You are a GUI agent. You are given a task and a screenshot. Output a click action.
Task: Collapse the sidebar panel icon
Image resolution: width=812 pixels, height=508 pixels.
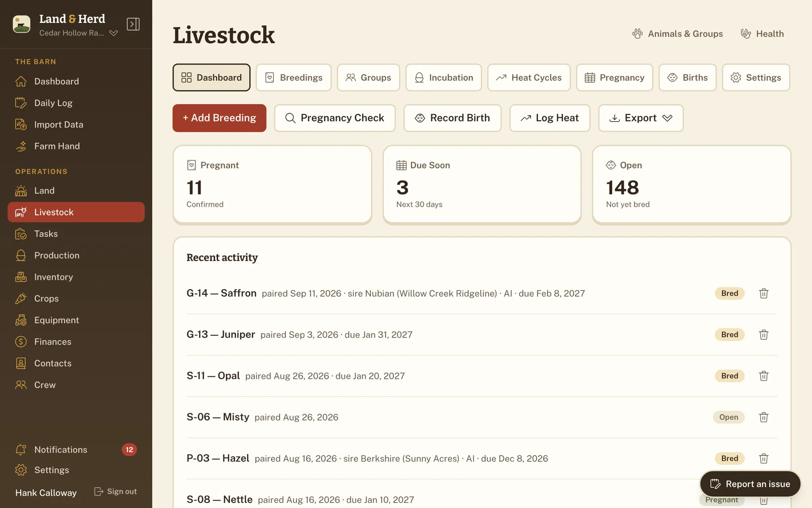coord(133,24)
